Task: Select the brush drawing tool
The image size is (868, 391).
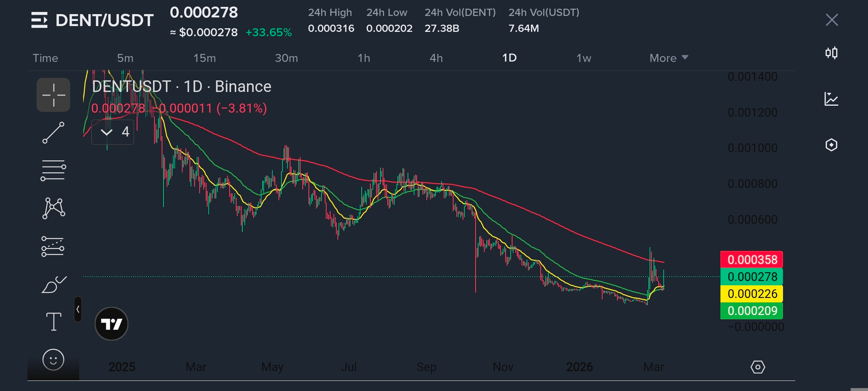Action: point(54,285)
